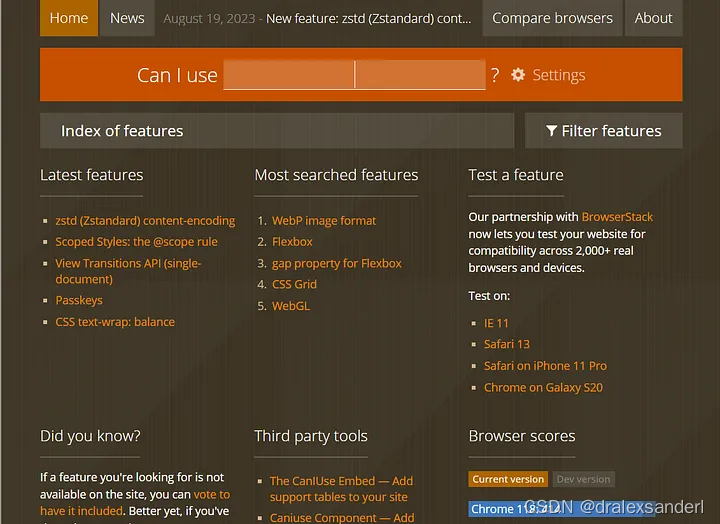Viewport: 720px width, 524px height.
Task: Open zstd (Zstandard) content-encoding feature
Action: point(145,221)
